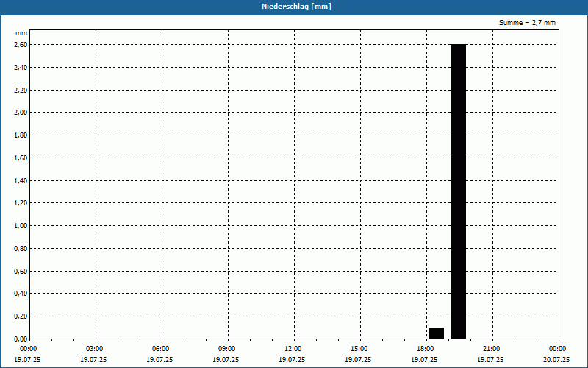This screenshot has width=588, height=368.
Task: Click the y-axis value "0,60"
Action: point(21,271)
